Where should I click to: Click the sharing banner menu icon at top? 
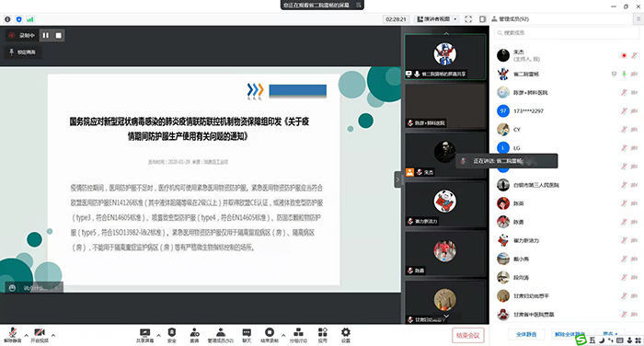click(x=358, y=5)
